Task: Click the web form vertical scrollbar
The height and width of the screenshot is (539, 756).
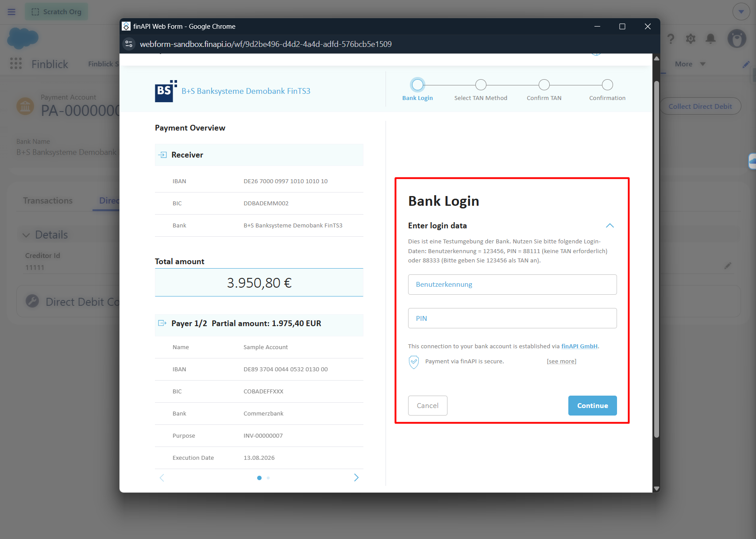Action: (656, 259)
